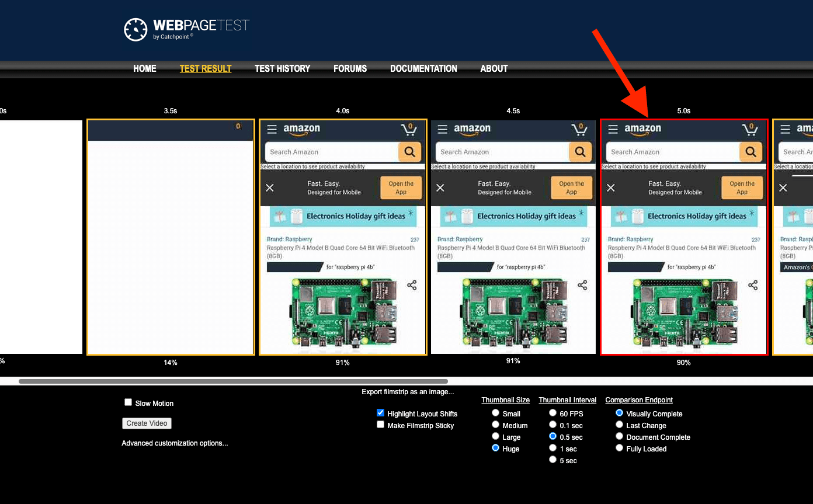This screenshot has width=813, height=504.
Task: Click Export filmstrip as an image
Action: [x=408, y=392]
